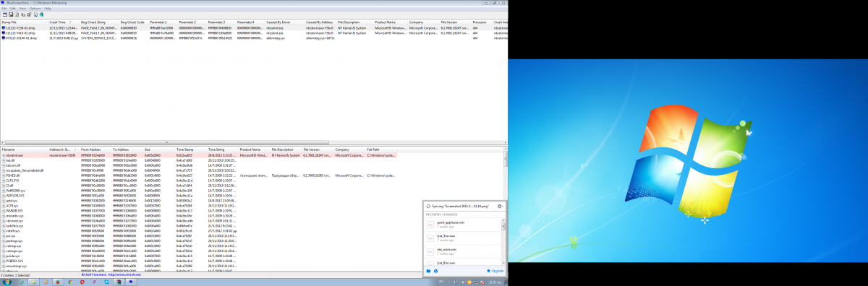The image size is (868, 286).
Task: Click the Dropbox recent files scrollbar
Action: click(503, 242)
